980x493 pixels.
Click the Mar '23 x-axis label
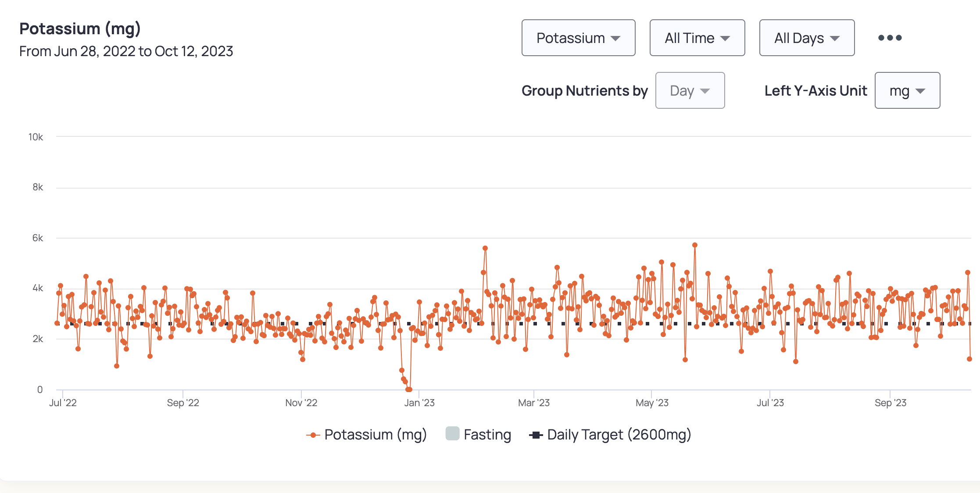point(533,403)
